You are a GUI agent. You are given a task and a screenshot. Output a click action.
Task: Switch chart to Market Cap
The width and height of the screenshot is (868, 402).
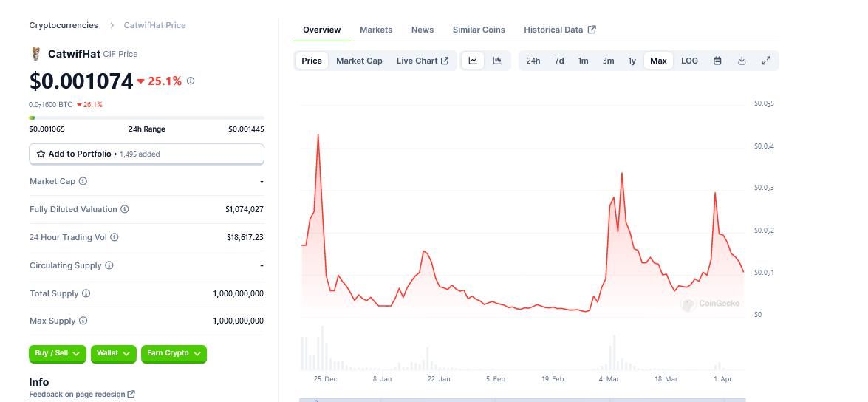click(359, 61)
